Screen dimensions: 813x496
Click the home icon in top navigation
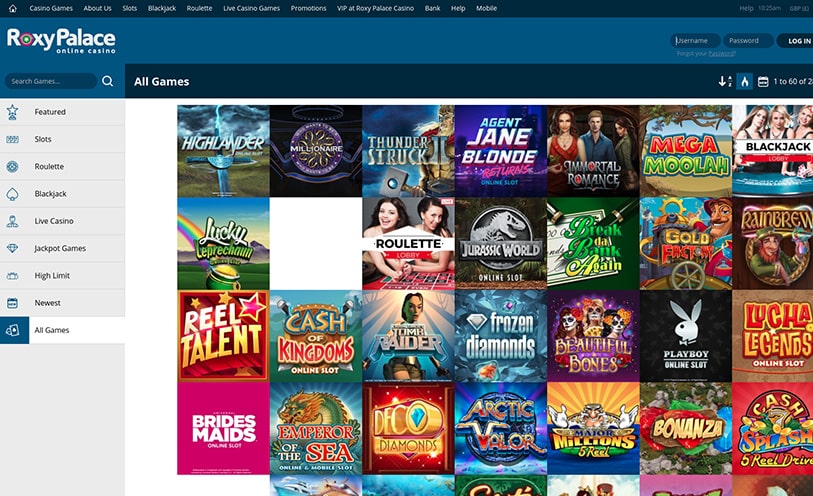click(12, 8)
